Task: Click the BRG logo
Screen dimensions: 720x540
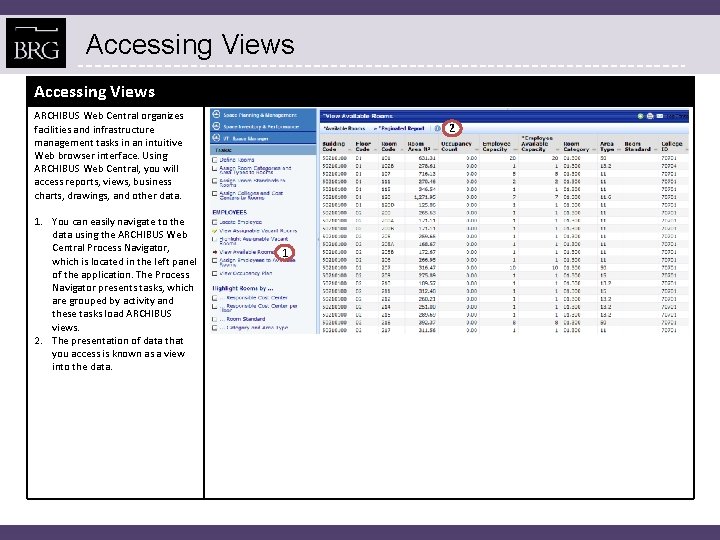Action: pos(36,43)
